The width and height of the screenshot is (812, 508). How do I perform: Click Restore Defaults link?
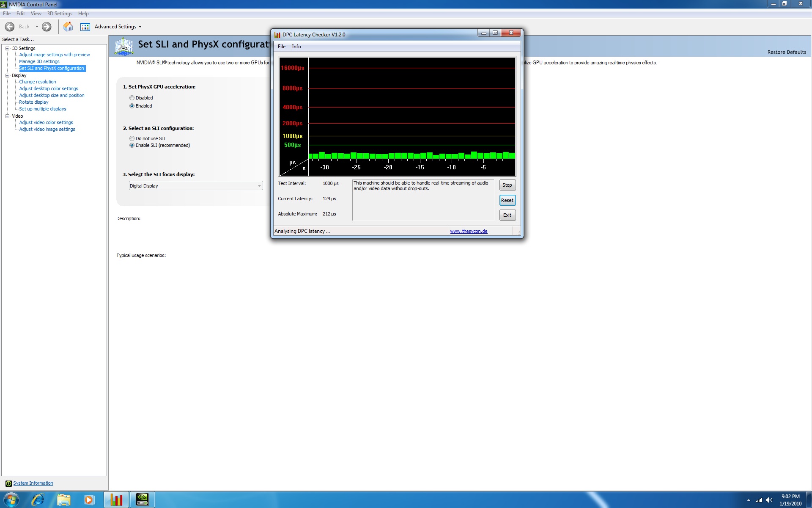[x=787, y=52]
